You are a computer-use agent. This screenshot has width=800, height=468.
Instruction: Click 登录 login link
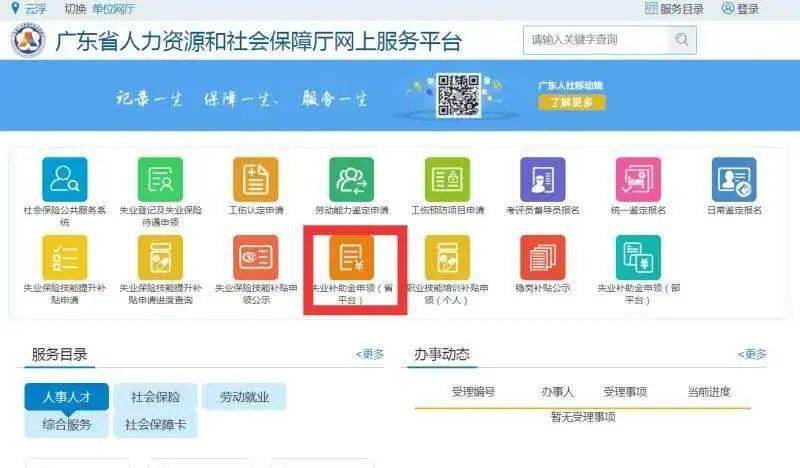click(740, 9)
